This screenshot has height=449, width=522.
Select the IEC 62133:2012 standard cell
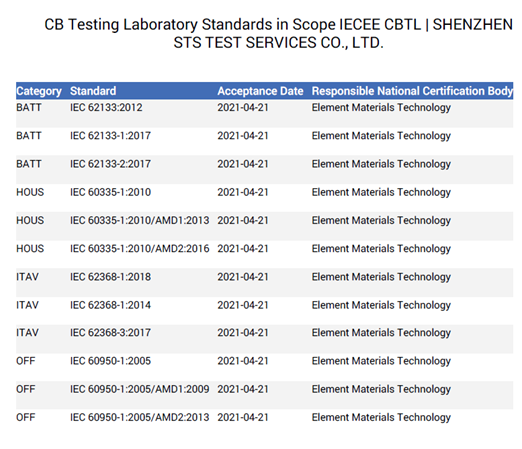[106, 107]
